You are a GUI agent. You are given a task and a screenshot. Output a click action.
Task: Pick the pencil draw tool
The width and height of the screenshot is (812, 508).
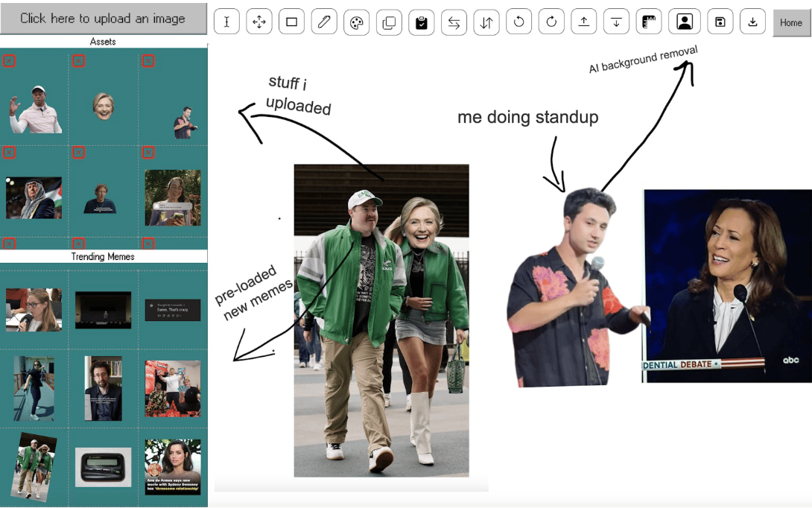coord(324,22)
